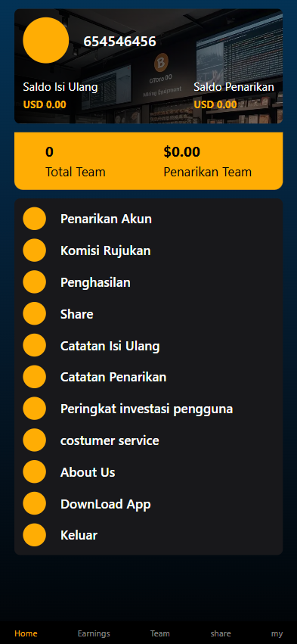Switch to the Earnings tab
This screenshot has width=297, height=644.
tap(94, 633)
